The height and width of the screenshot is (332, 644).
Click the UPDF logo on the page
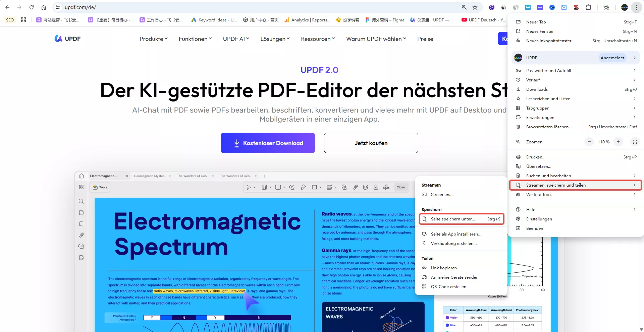click(67, 39)
